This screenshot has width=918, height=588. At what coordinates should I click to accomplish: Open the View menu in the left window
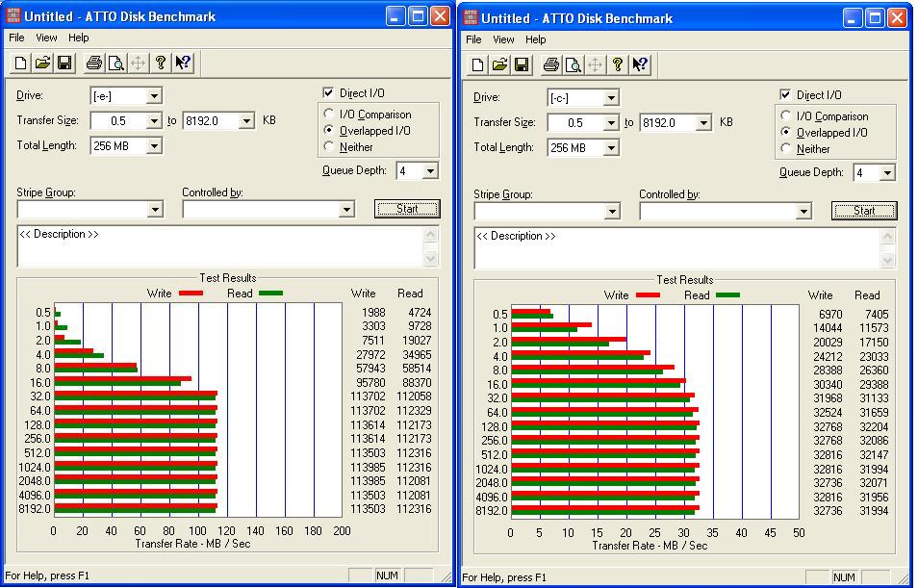(46, 38)
